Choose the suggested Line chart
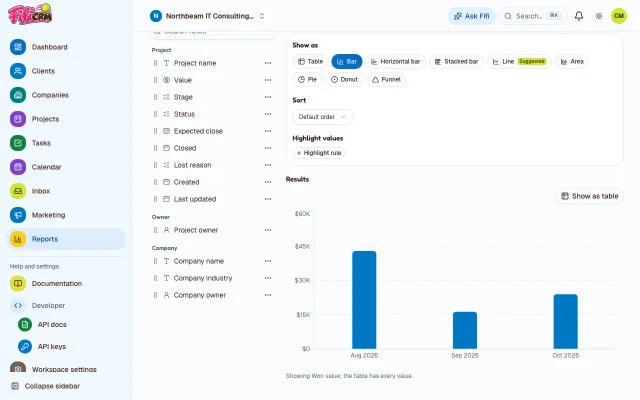Image resolution: width=640 pixels, height=400 pixels. click(519, 62)
